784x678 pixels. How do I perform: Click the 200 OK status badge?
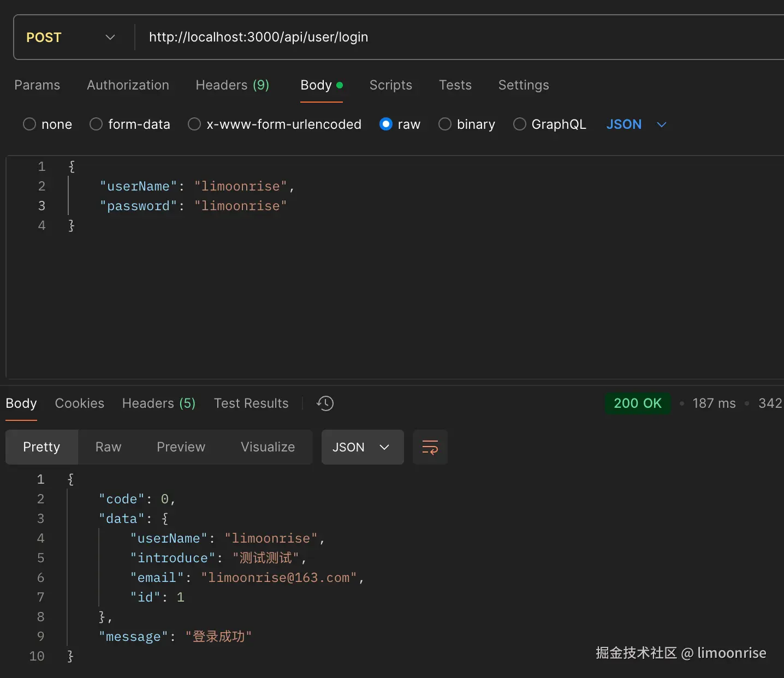(637, 403)
